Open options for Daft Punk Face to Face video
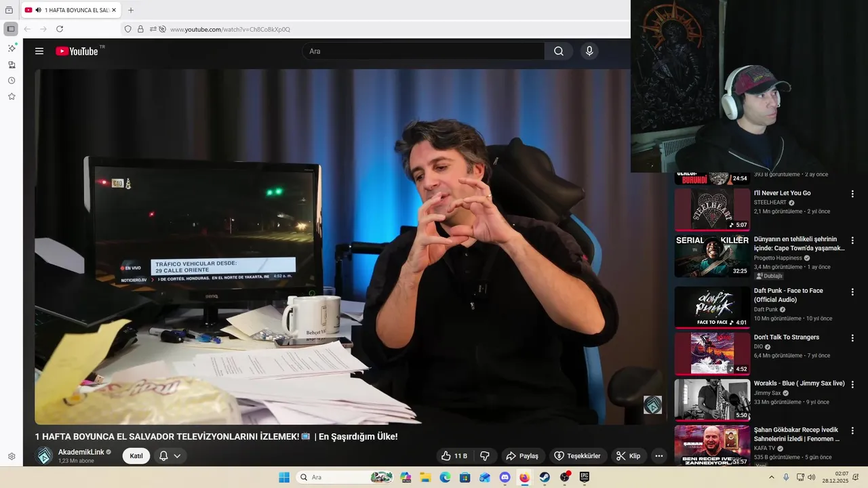Image resolution: width=868 pixels, height=488 pixels. click(852, 291)
